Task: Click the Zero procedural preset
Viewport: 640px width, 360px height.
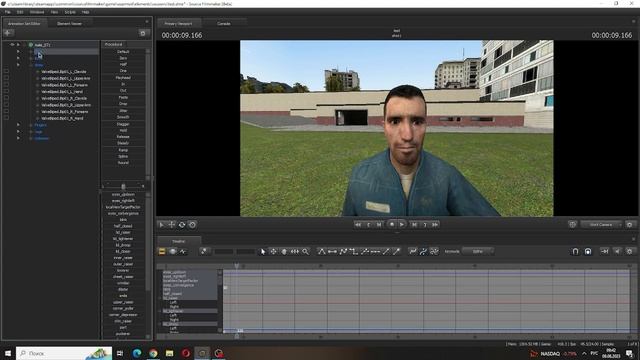Action: (123, 58)
